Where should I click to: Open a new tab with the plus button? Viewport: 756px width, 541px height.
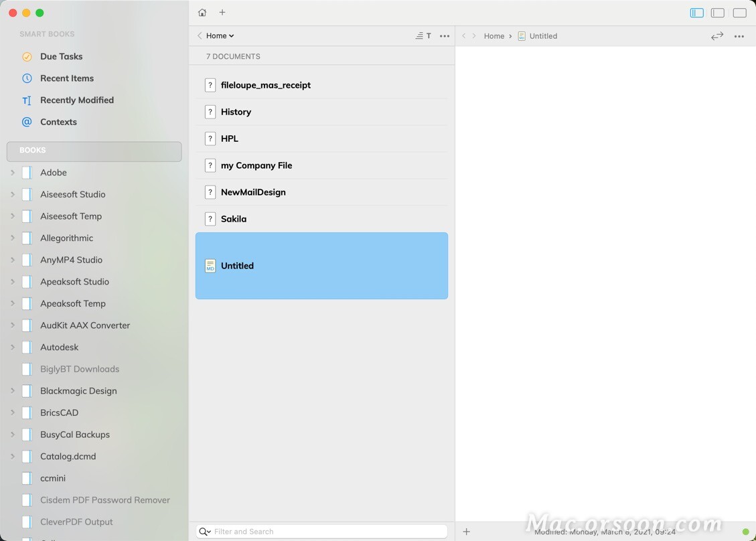[x=222, y=12]
